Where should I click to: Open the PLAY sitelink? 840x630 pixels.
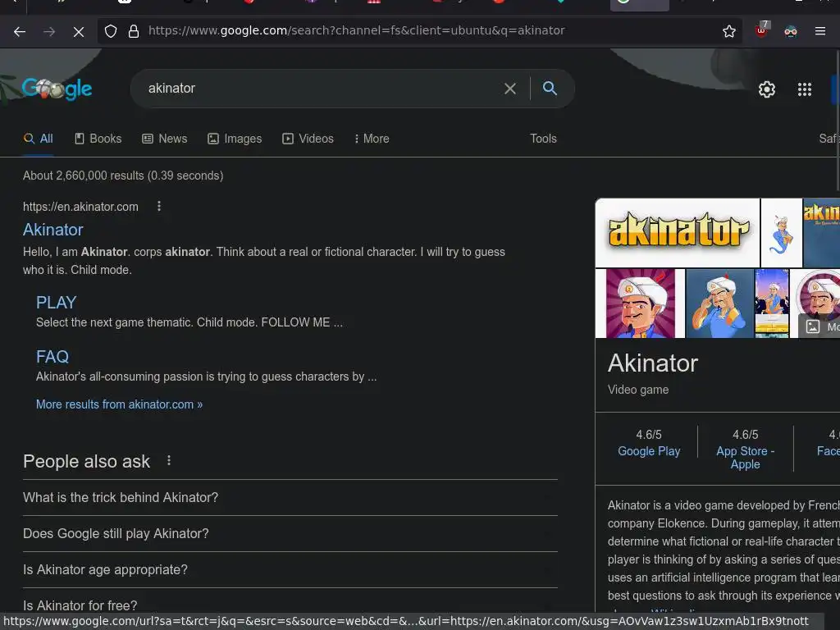(x=57, y=303)
